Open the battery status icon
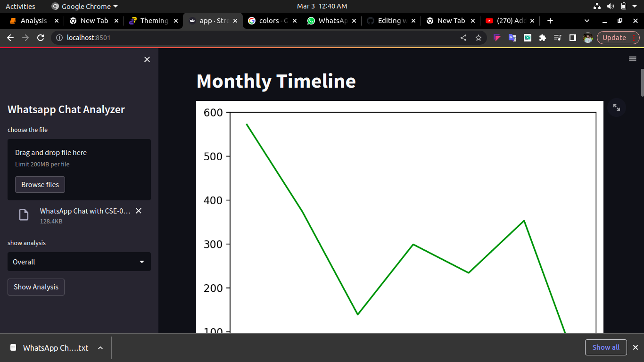The image size is (644, 362). tap(624, 6)
